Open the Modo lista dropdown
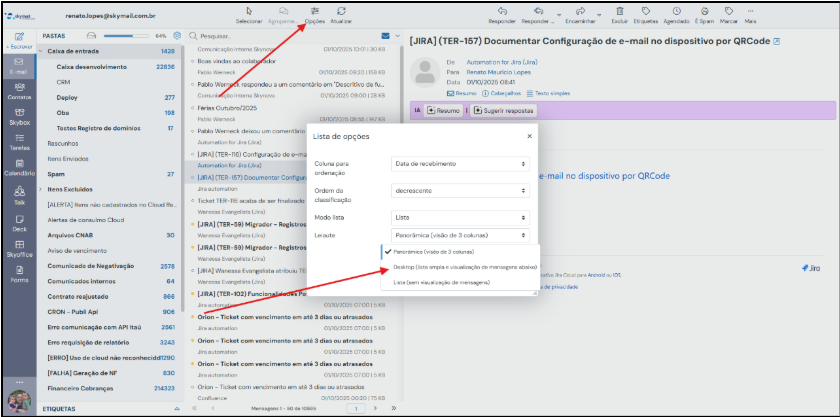 (x=459, y=217)
